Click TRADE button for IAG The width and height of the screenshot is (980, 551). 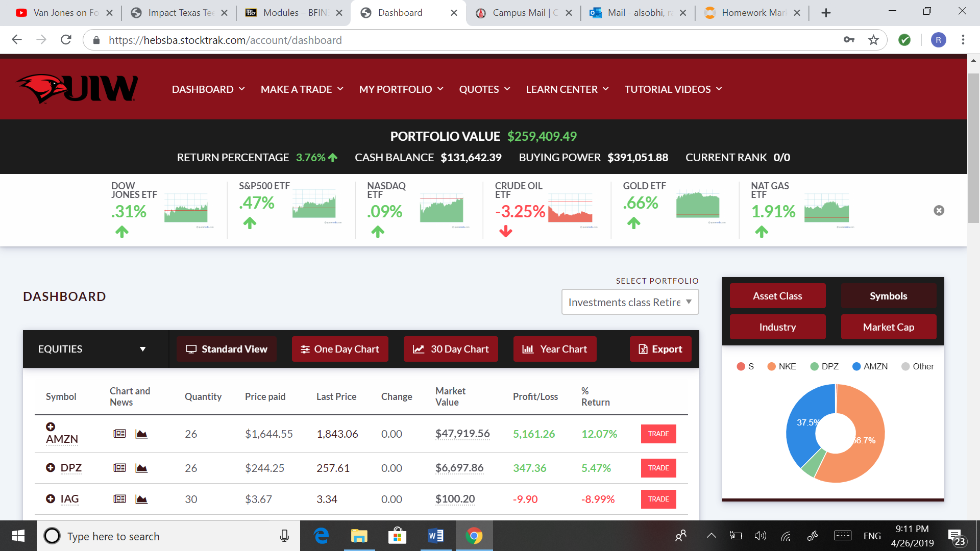658,499
